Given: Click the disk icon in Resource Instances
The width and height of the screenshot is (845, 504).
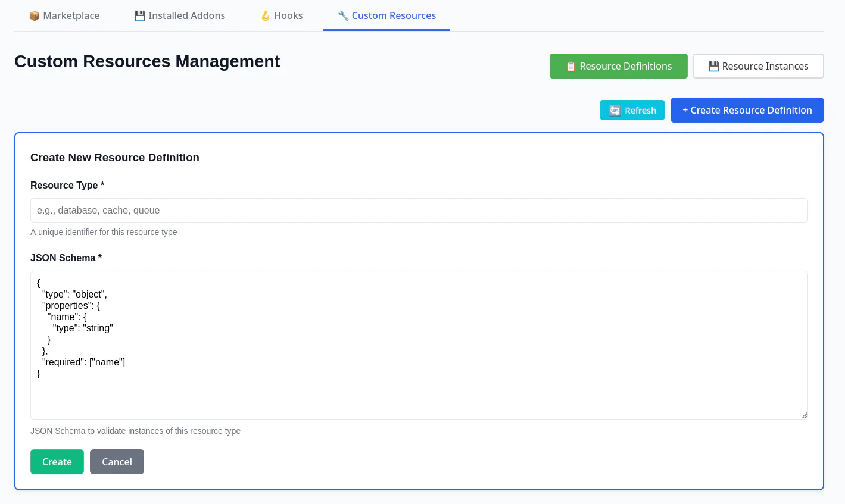Looking at the screenshot, I should [713, 67].
